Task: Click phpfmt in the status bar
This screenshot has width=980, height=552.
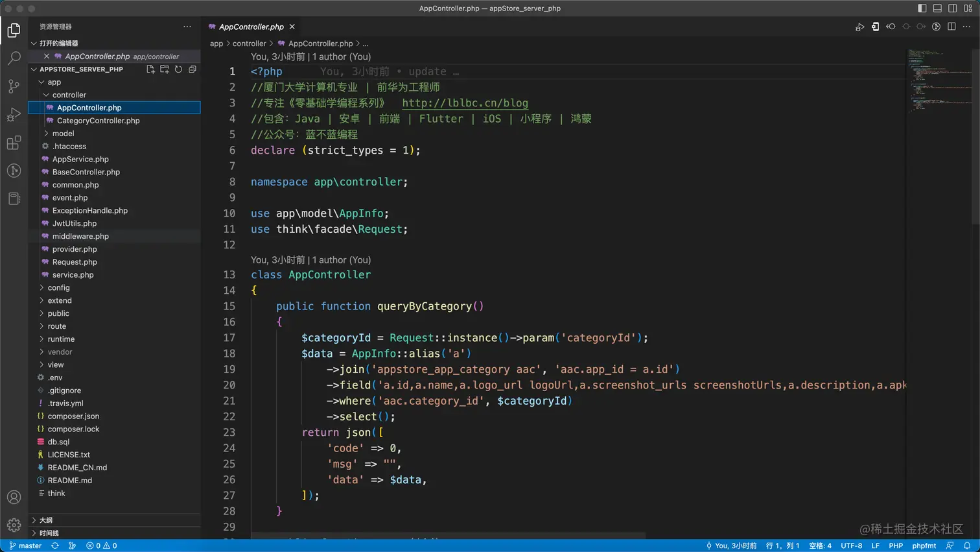Action: [x=924, y=546]
